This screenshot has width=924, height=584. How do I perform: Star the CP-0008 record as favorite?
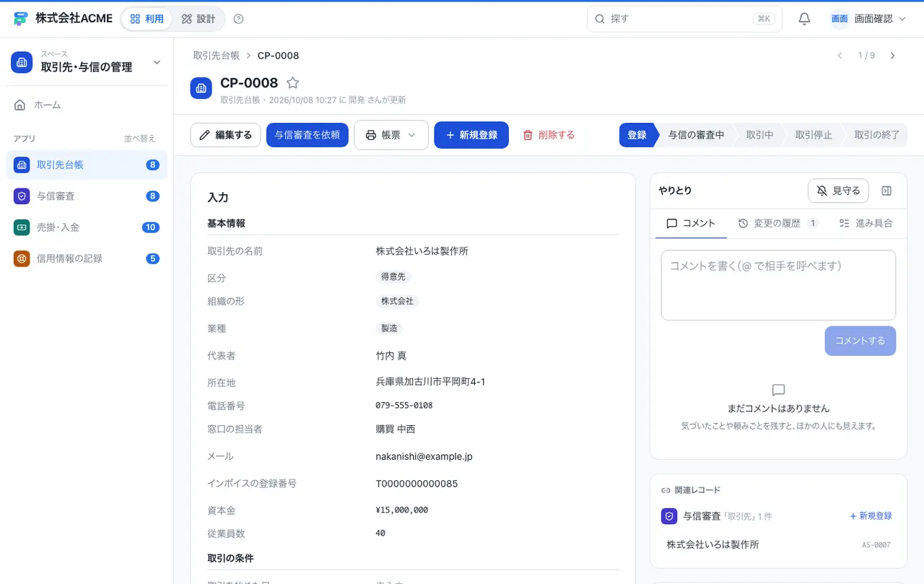coord(293,83)
